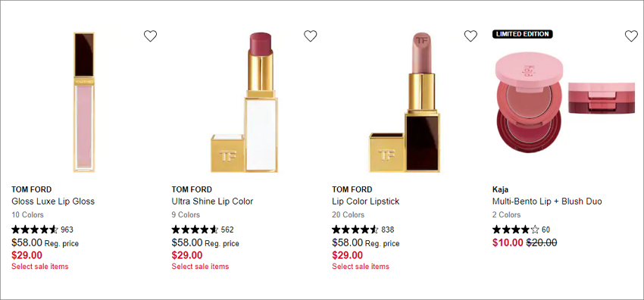Image resolution: width=644 pixels, height=300 pixels.
Task: Favorite the Ultra Shine Lip Color heart
Action: click(311, 36)
